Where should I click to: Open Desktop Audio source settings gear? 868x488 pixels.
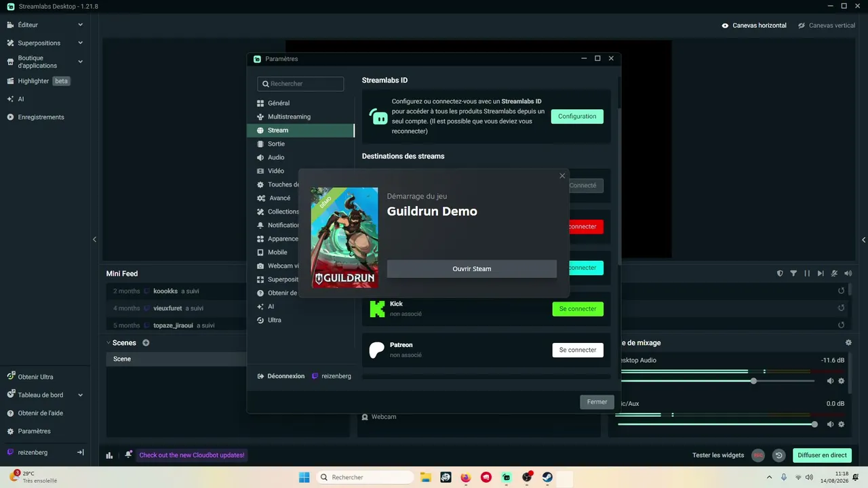(x=842, y=381)
